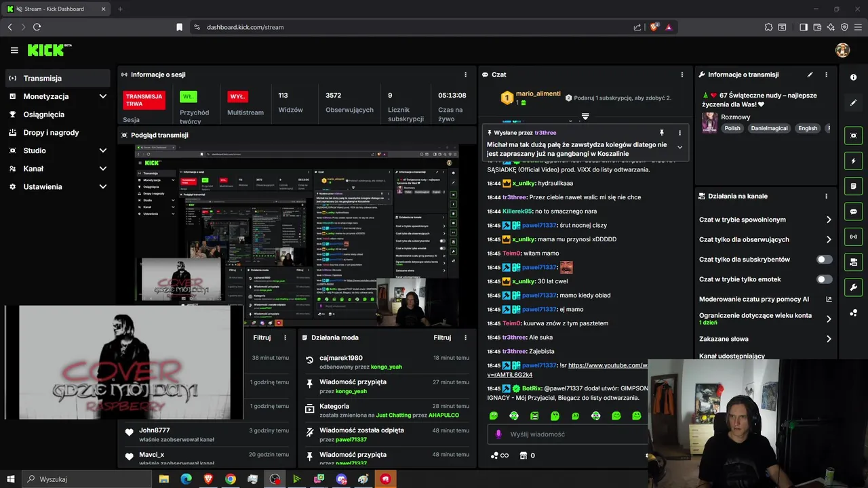Click the three-dots cluster icon in right toolbar
The image size is (868, 488).
(x=853, y=312)
